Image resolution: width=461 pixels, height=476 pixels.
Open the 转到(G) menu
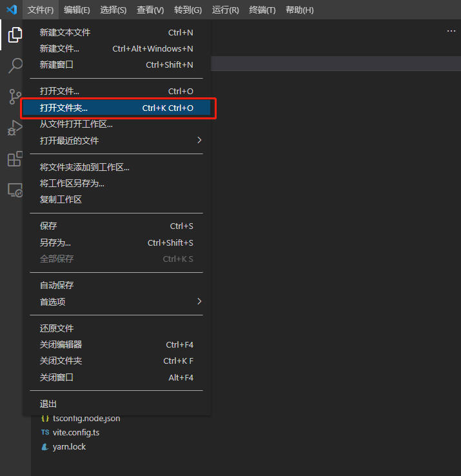[188, 10]
